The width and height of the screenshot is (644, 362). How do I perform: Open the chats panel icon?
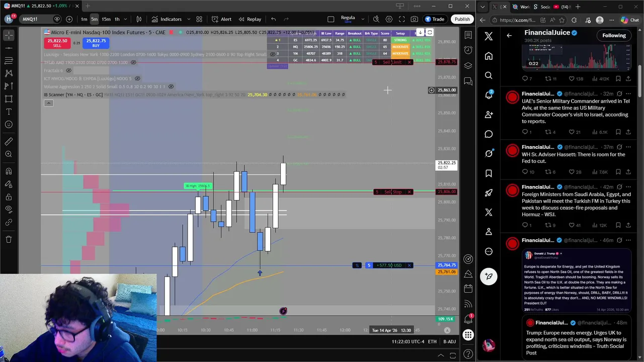coord(468,81)
